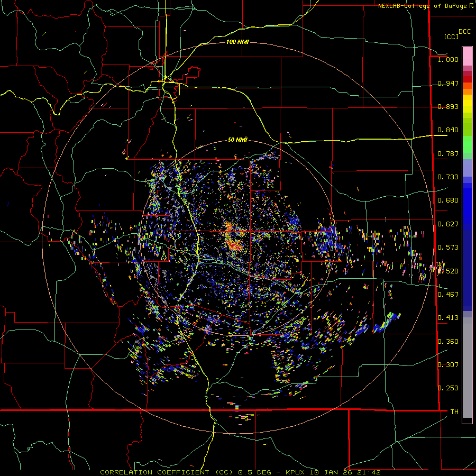
Task: Select the gray segment of the color scale
Action: (467, 368)
